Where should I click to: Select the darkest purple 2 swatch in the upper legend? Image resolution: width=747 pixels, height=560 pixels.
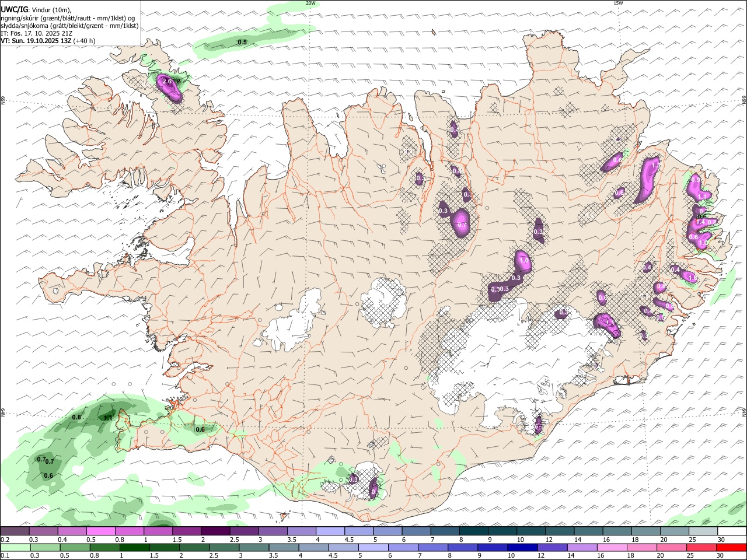[x=215, y=531]
